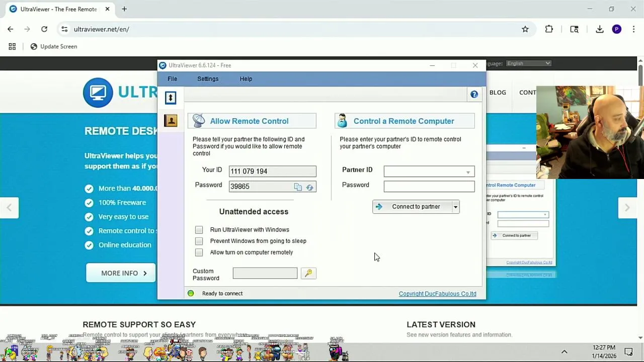Open the Update Screen bookmark
Viewport: 644px width, 362px height.
(x=53, y=46)
